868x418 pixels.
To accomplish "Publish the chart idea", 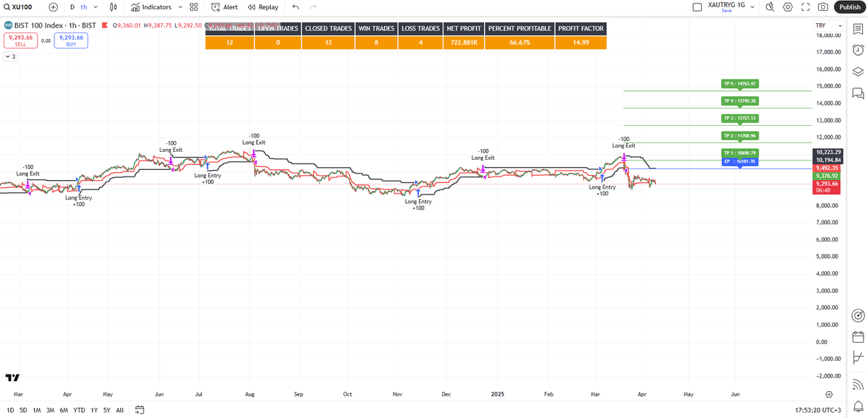I will pyautogui.click(x=849, y=7).
